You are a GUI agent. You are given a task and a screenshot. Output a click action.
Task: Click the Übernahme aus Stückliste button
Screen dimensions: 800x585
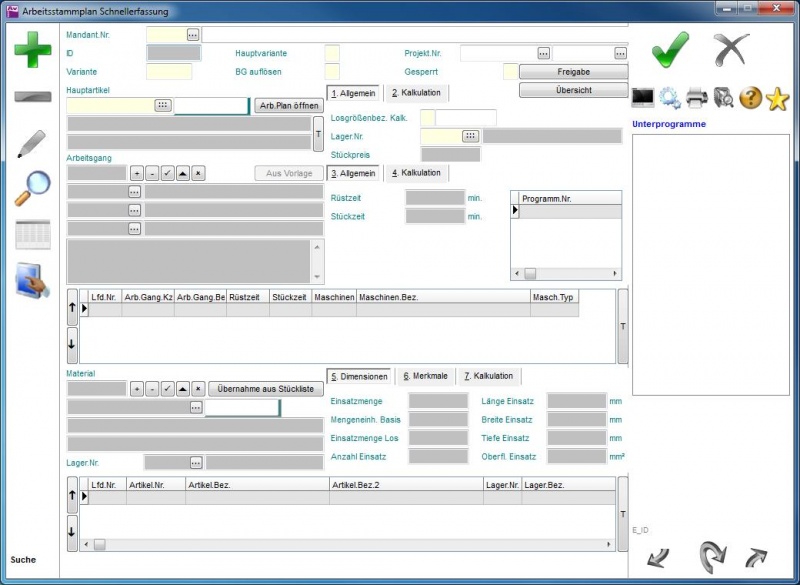[x=266, y=389]
